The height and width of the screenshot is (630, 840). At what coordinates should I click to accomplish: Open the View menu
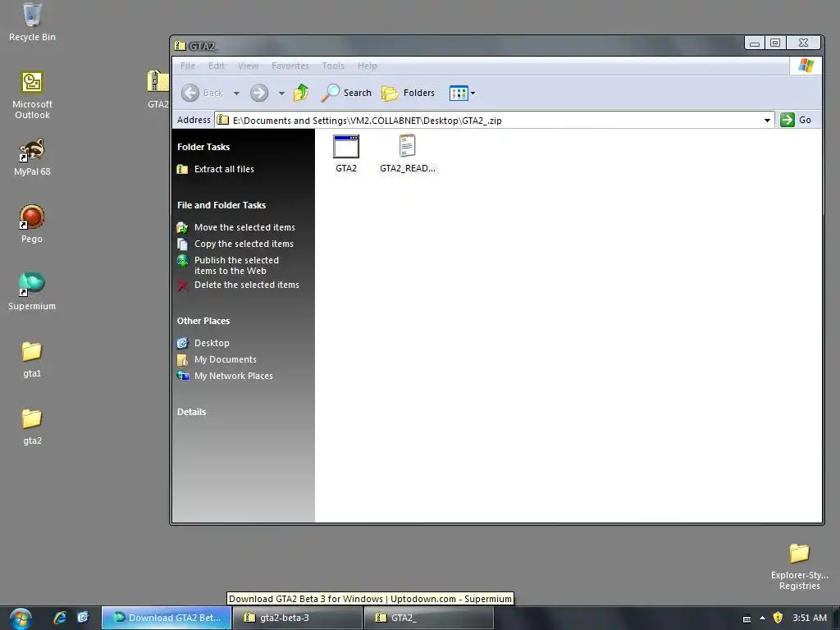[248, 66]
